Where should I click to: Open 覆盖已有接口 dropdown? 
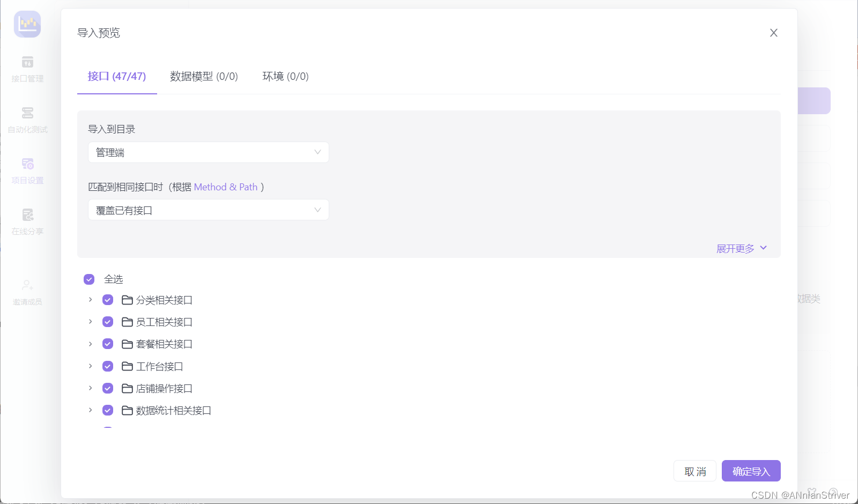209,210
